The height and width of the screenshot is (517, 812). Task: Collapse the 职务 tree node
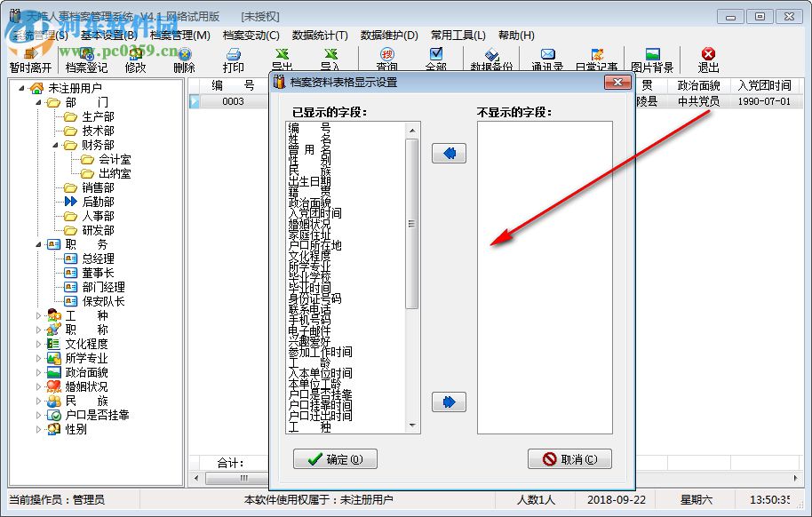(38, 244)
